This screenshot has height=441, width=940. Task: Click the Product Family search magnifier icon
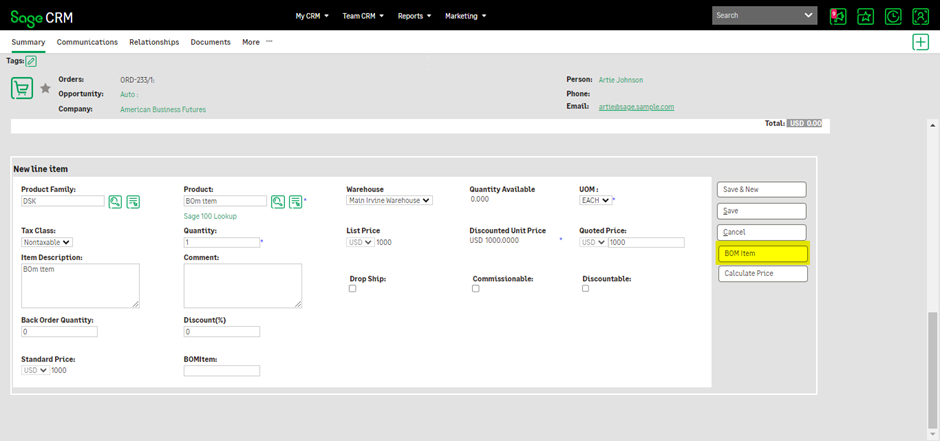[x=116, y=201]
